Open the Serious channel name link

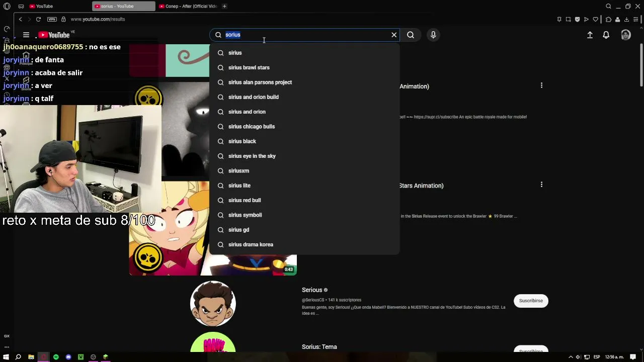tap(312, 290)
